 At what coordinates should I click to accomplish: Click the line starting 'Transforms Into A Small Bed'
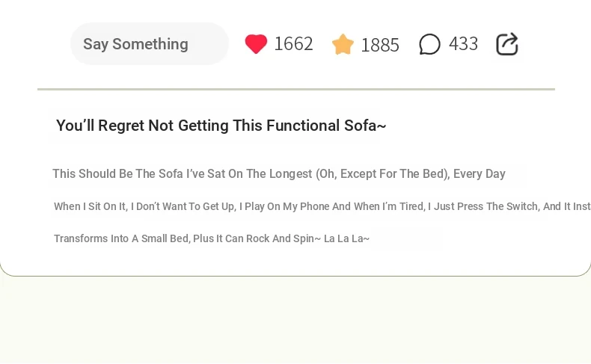tap(212, 238)
